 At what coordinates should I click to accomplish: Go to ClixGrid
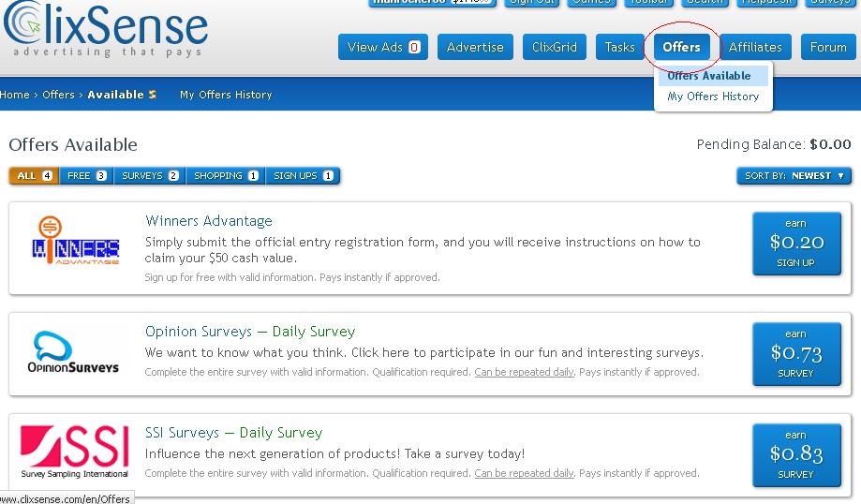point(553,47)
